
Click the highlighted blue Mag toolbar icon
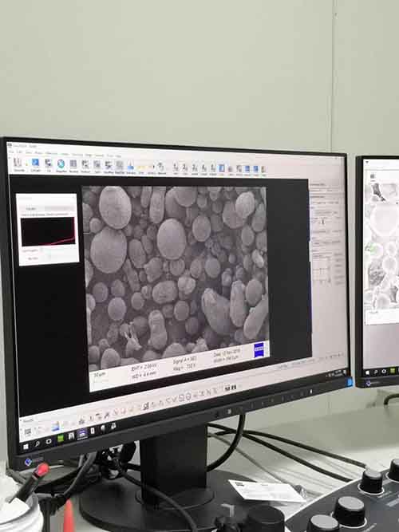(x=221, y=168)
